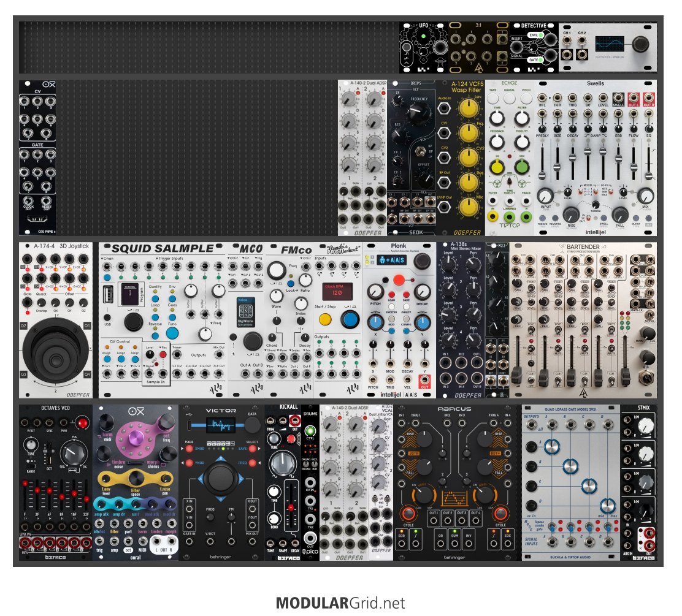Click Zeroscope encoder knob
Viewport: 682px width, 616px height.
[x=641, y=44]
